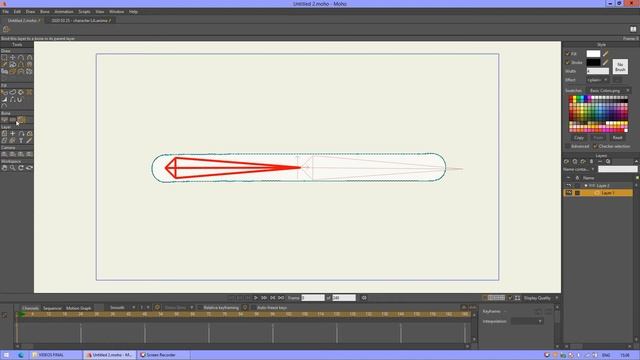
Task: Switch to the Sequencer timeline tab
Action: 52,308
